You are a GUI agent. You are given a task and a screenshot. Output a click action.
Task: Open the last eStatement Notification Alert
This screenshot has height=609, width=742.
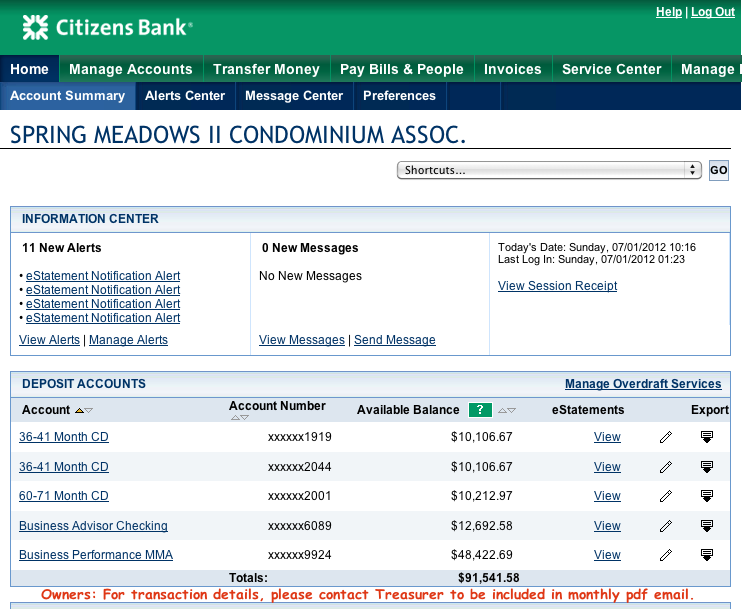tap(103, 318)
